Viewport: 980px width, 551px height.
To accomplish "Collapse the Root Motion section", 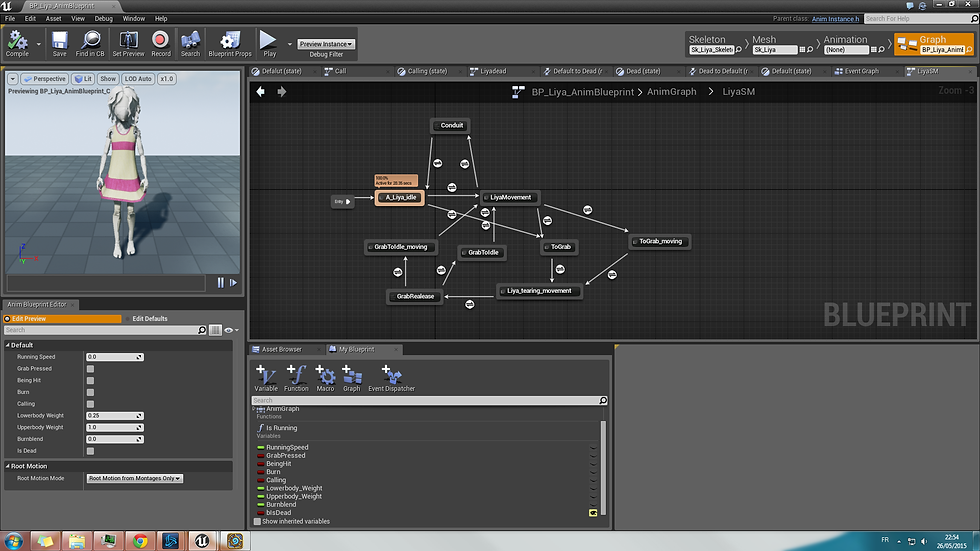I will [8, 467].
